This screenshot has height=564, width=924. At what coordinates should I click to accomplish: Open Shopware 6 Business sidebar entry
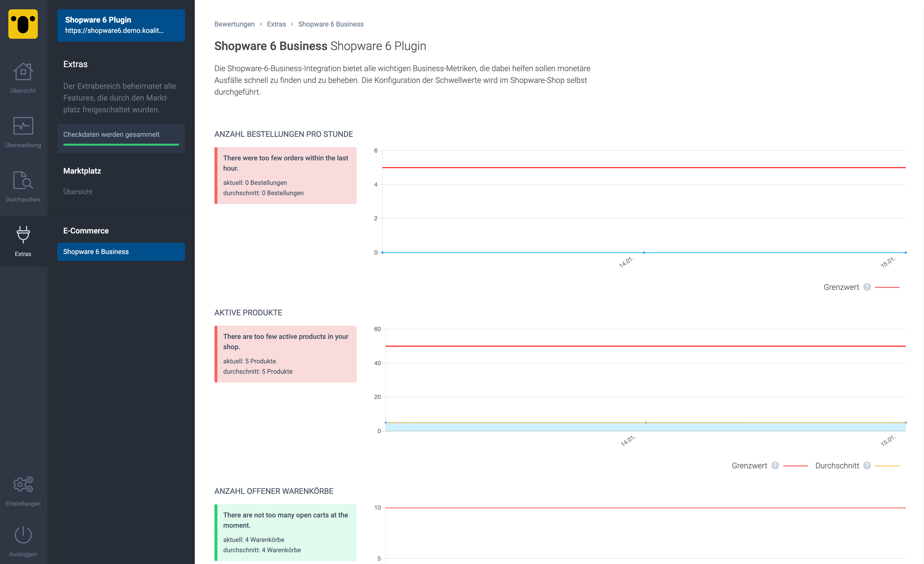pos(121,252)
